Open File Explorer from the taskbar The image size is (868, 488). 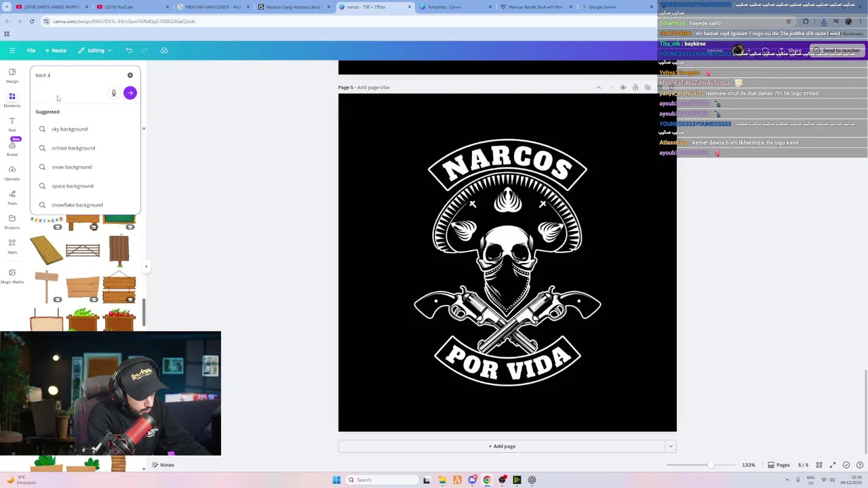pyautogui.click(x=441, y=480)
